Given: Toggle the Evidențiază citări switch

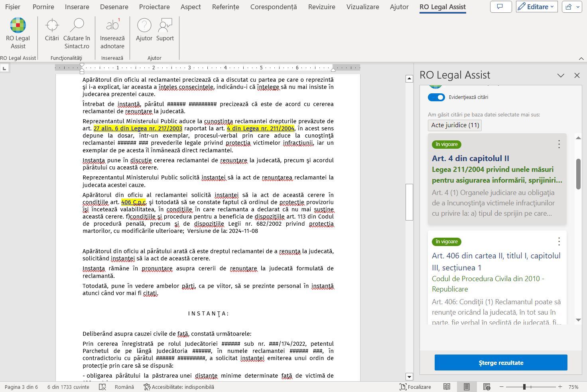Looking at the screenshot, I should tap(436, 97).
